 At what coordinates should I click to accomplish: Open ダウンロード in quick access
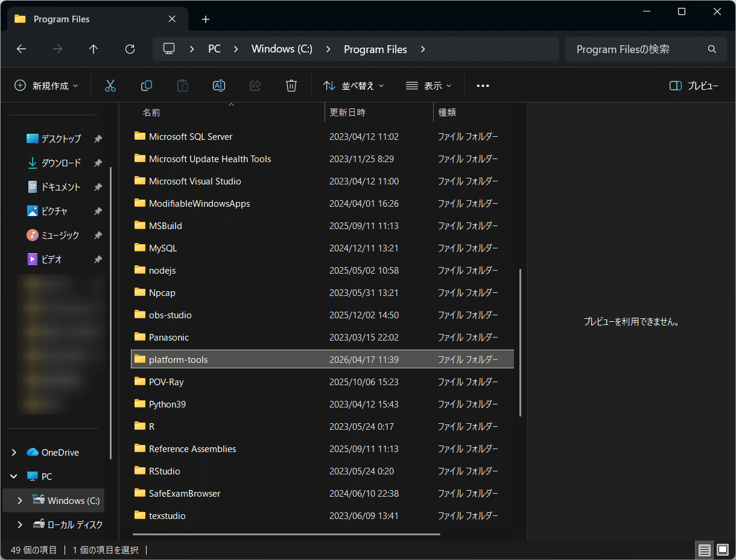(x=61, y=163)
